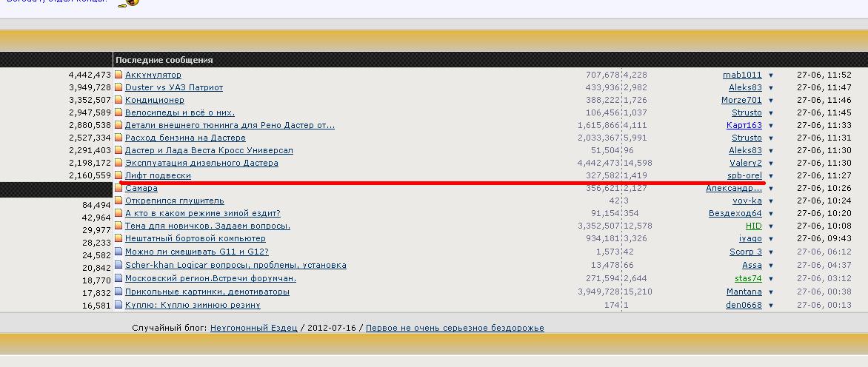View the profile of user Карт163
Screen dimensions: 868x367
(x=744, y=125)
